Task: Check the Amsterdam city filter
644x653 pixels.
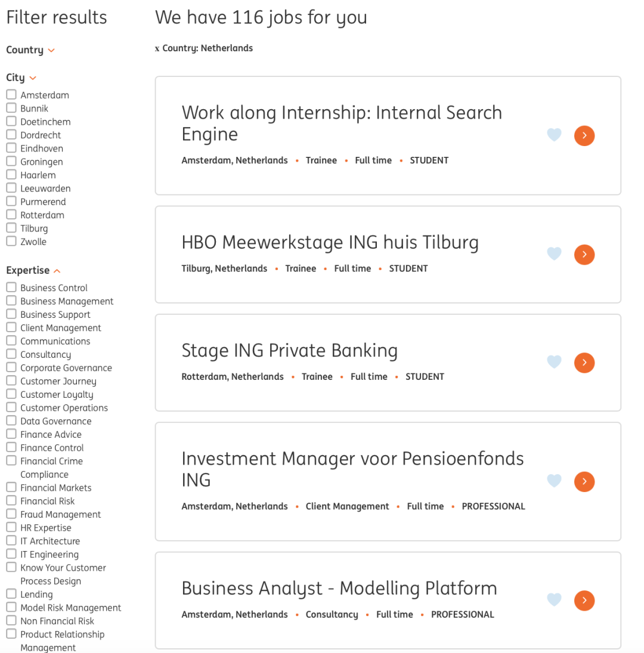Action: click(x=11, y=95)
